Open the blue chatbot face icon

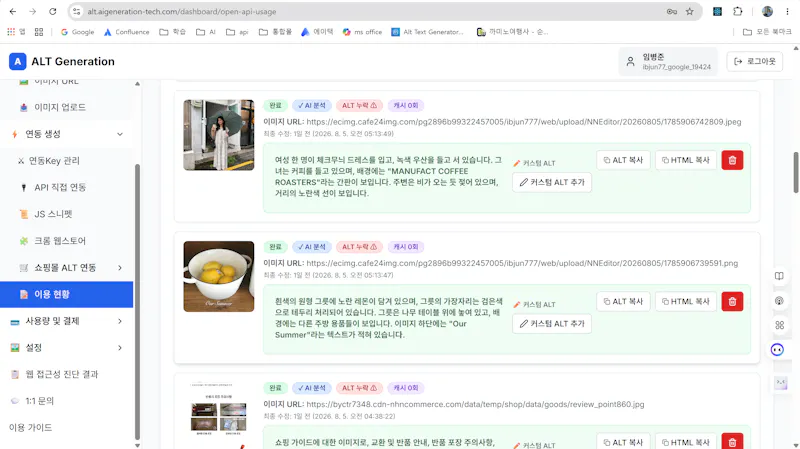tap(777, 350)
